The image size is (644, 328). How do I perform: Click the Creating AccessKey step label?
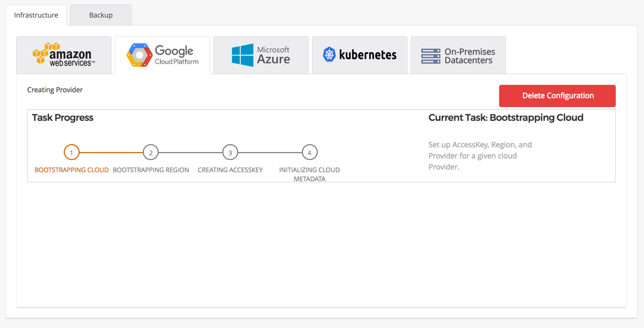pyautogui.click(x=230, y=170)
